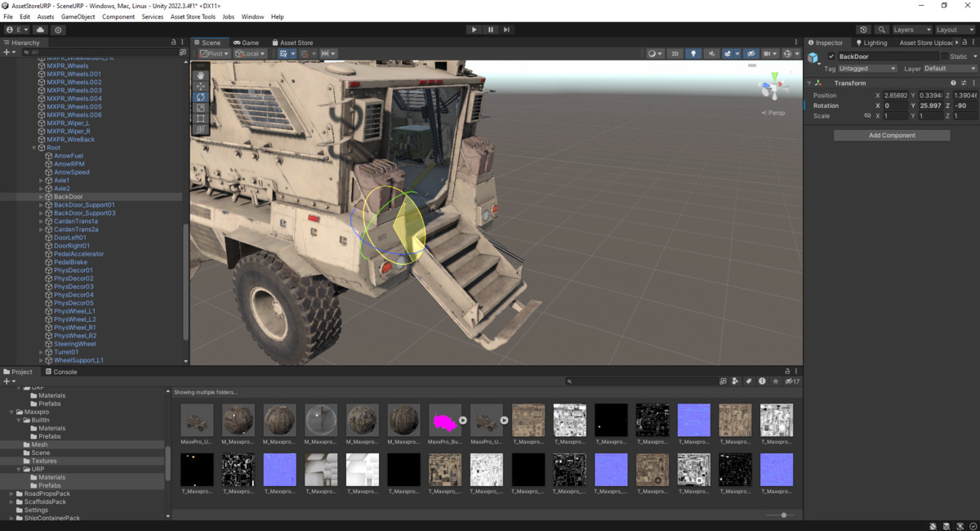The width and height of the screenshot is (980, 531).
Task: Select the Hand view tool
Action: tap(201, 76)
